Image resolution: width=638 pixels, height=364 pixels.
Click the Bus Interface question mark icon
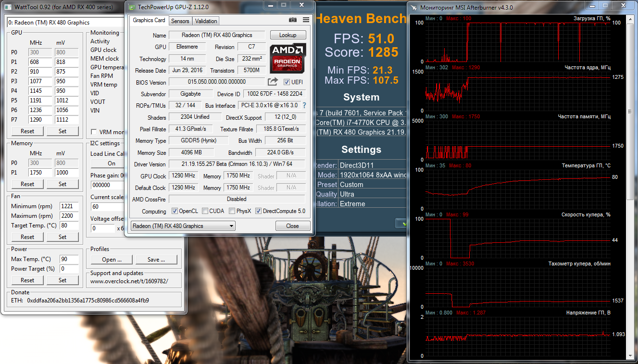304,105
